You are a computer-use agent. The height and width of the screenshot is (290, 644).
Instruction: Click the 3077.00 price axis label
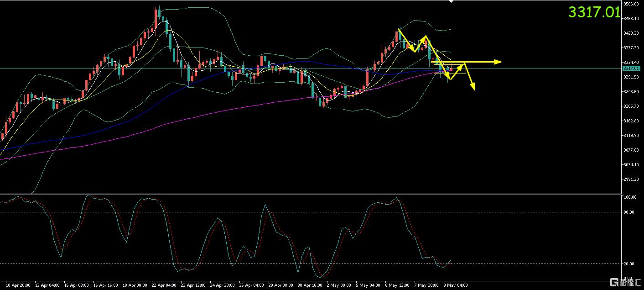pyautogui.click(x=632, y=150)
